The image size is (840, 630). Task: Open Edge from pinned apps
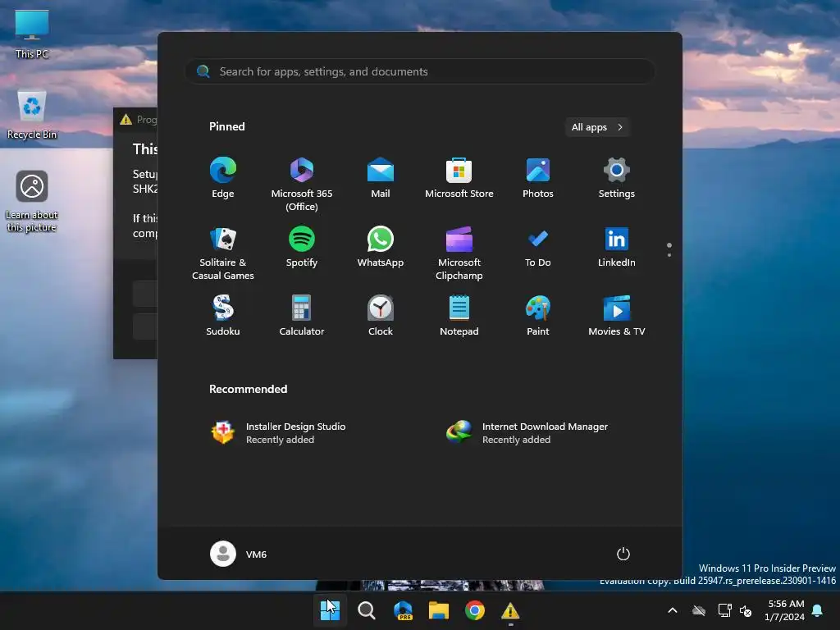click(223, 178)
